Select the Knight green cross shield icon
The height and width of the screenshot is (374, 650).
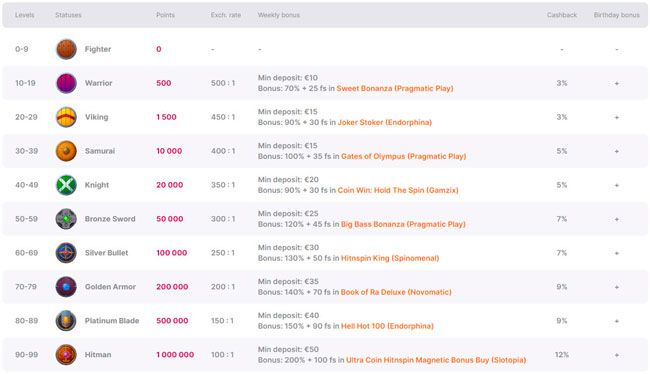click(66, 185)
